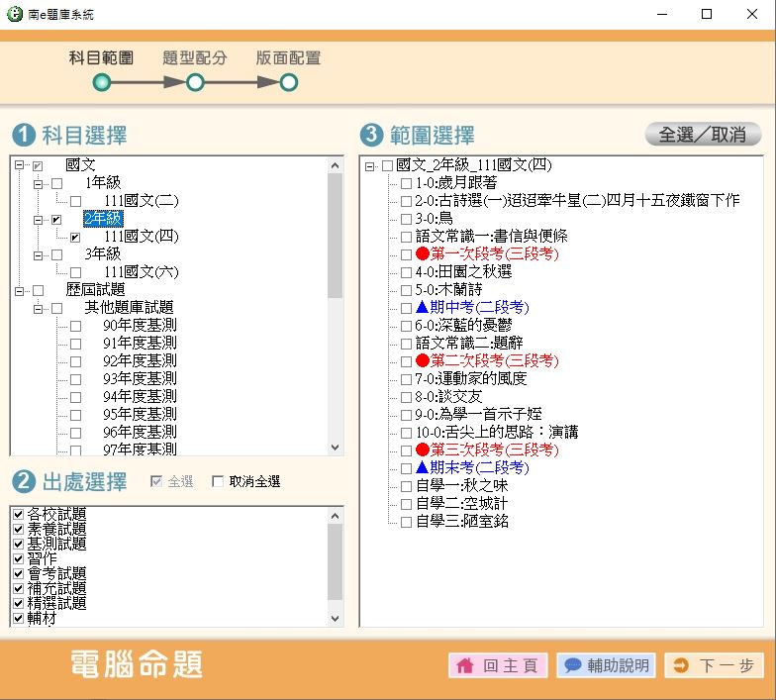Uncheck 精選試題 source checkbox
The width and height of the screenshot is (776, 700).
[x=18, y=604]
